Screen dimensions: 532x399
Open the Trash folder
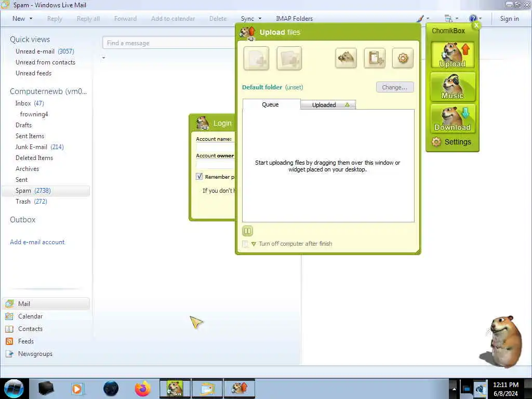(31, 202)
